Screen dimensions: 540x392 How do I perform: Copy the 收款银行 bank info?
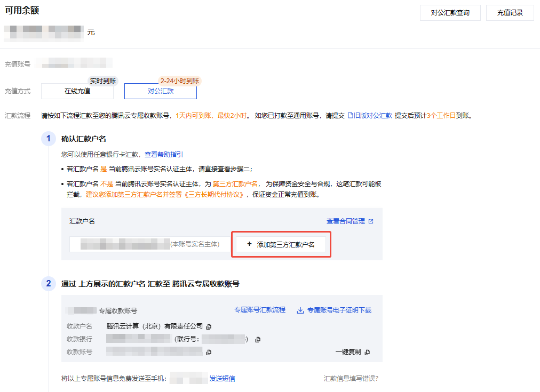[258, 339]
